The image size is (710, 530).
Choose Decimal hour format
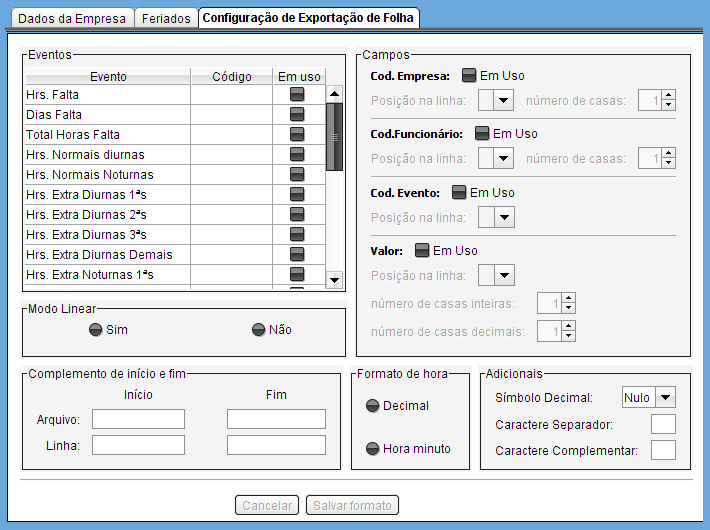pos(373,406)
